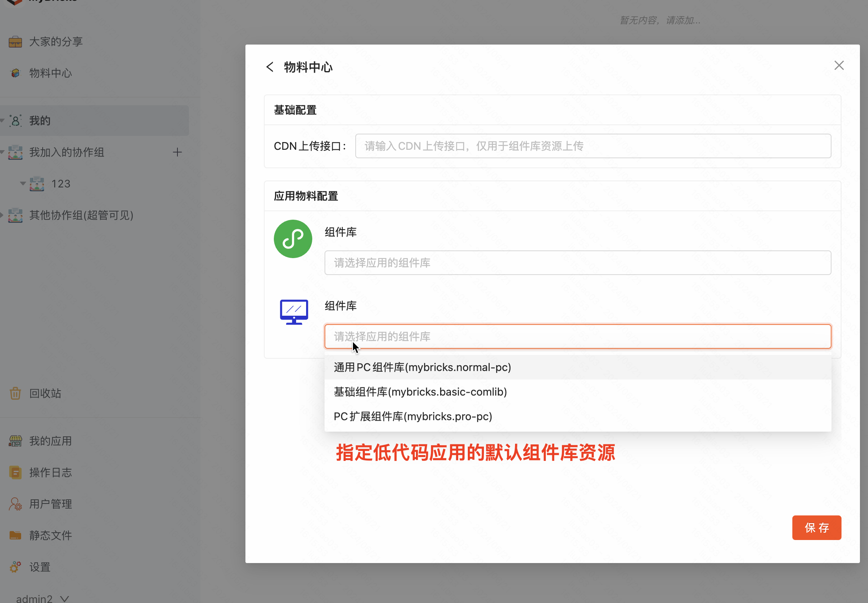Click the storefront icon for 我的应用
868x603 pixels.
point(15,441)
